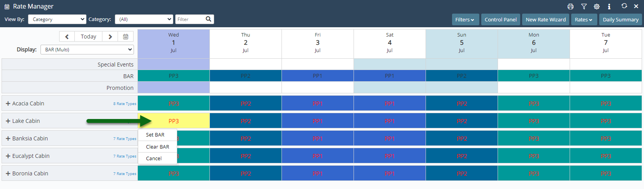Expand Banksia Cabin row
Screen dimensions: 644x189
pyautogui.click(x=8, y=138)
